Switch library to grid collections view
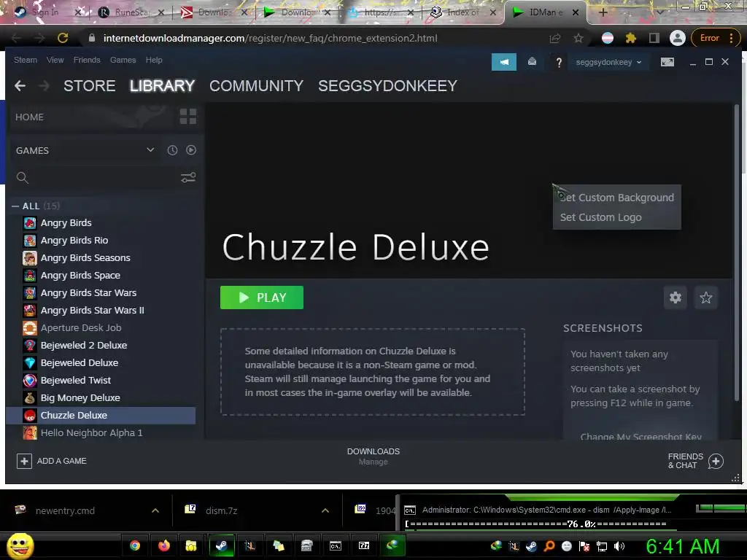747x560 pixels. point(188,116)
